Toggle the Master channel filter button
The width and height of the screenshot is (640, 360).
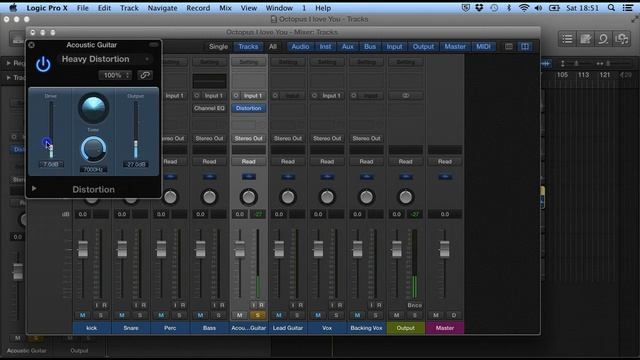point(455,47)
